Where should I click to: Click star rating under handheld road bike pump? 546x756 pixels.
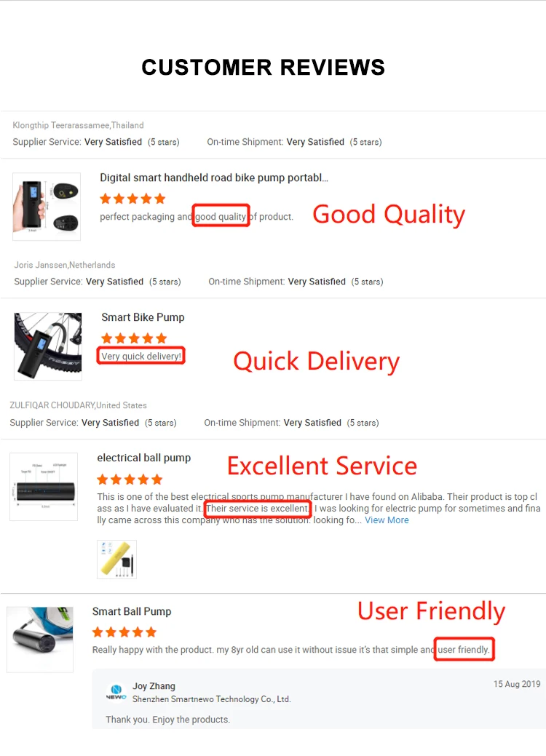coord(132,199)
